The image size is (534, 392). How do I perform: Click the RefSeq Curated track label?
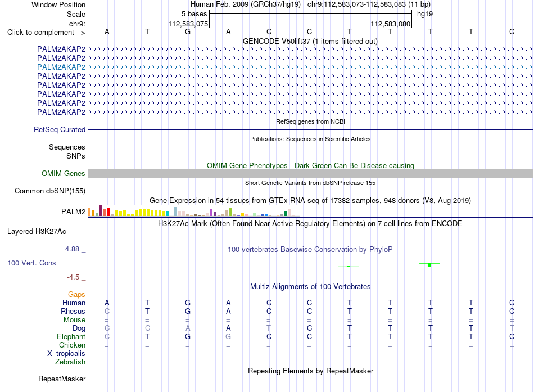(x=60, y=129)
